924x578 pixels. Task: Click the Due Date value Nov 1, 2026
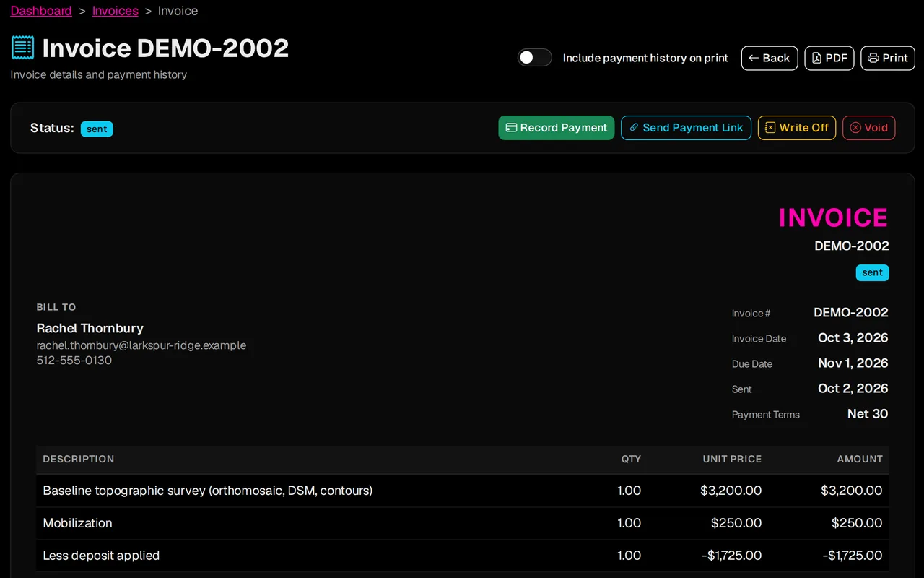point(853,363)
